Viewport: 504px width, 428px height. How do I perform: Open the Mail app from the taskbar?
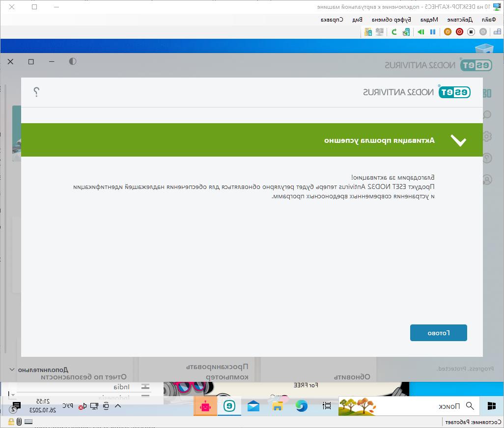pyautogui.click(x=253, y=406)
